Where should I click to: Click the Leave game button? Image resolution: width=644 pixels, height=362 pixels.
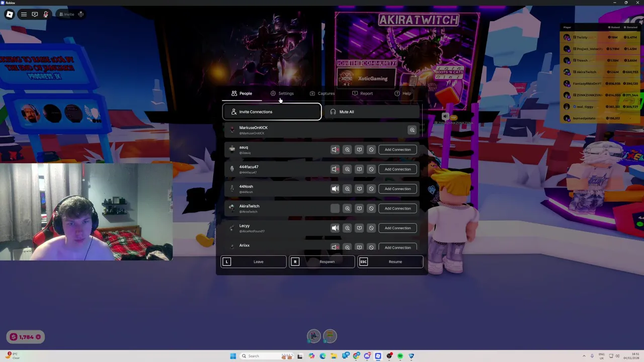click(x=254, y=261)
